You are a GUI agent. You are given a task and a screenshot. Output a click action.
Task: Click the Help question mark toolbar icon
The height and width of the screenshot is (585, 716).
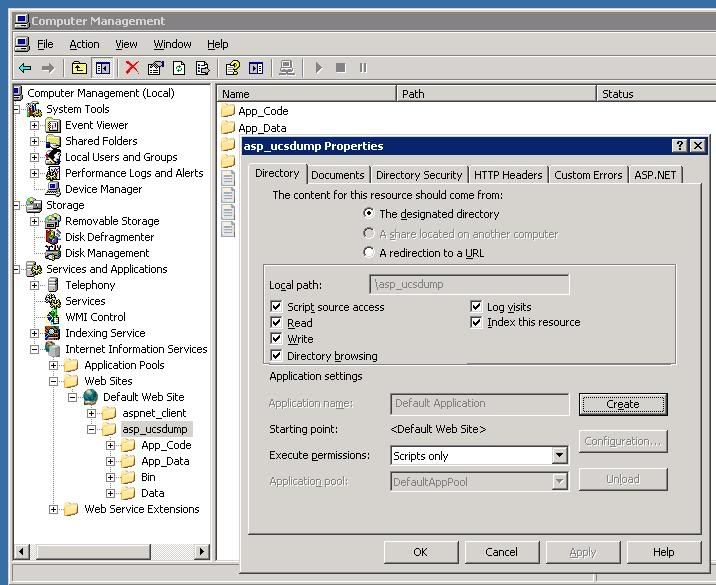pyautogui.click(x=232, y=69)
